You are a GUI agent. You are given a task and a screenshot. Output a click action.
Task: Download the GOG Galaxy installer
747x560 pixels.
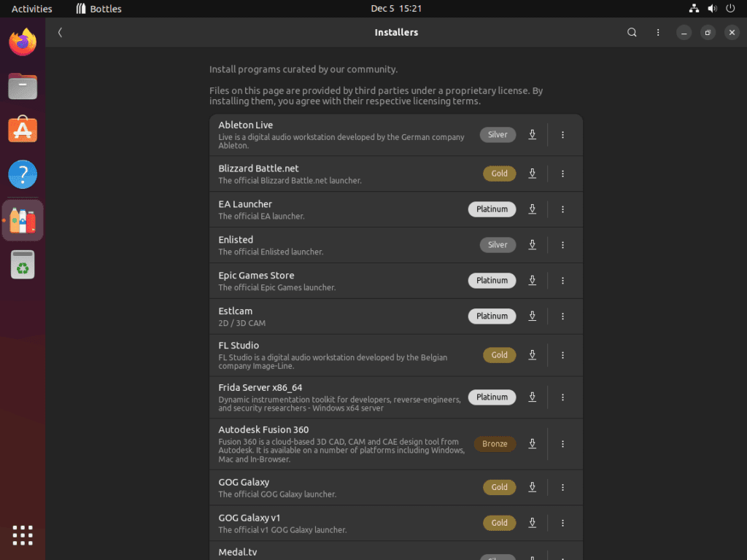click(532, 487)
